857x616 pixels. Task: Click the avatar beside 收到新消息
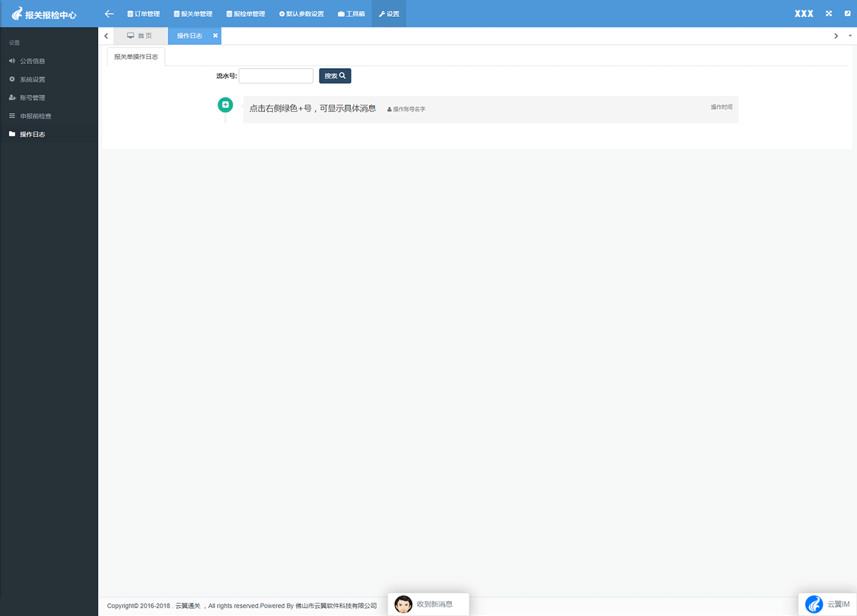403,604
